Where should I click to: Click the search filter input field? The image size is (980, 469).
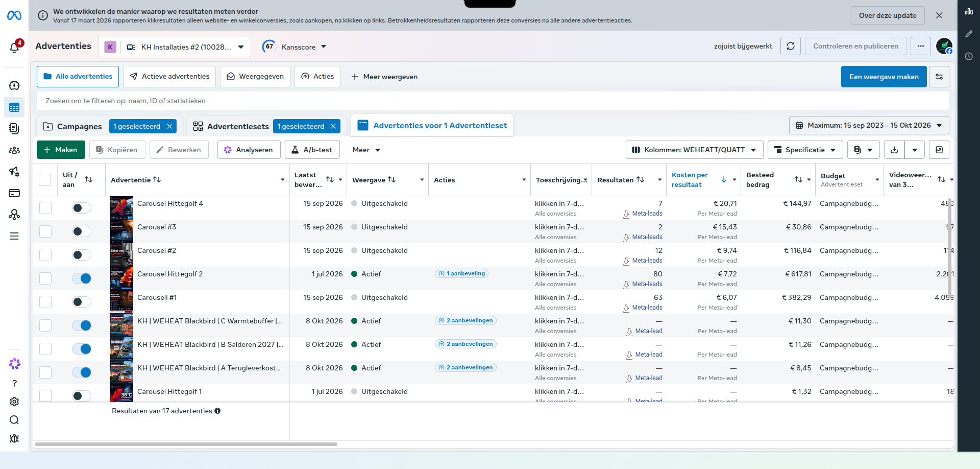493,101
